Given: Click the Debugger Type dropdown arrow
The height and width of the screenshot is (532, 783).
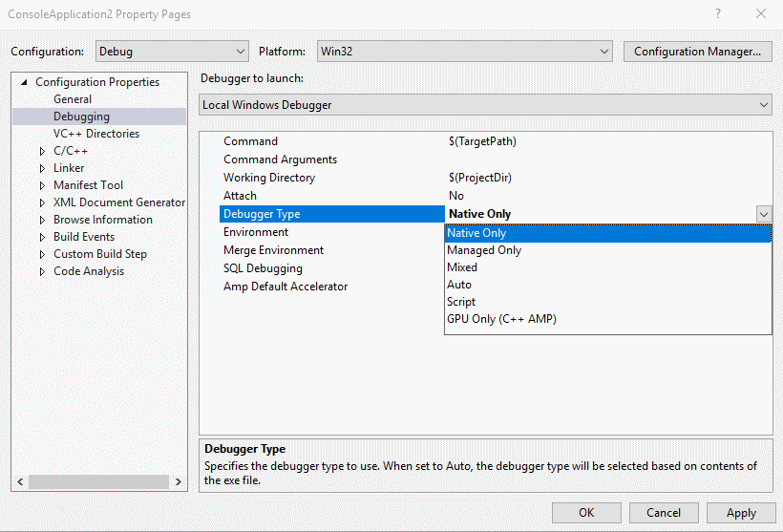Looking at the screenshot, I should 764,214.
